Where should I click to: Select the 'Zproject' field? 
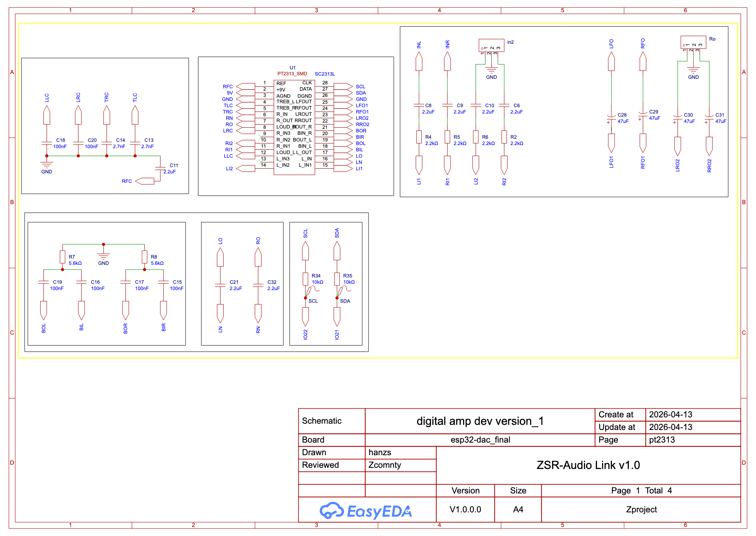coord(641,509)
